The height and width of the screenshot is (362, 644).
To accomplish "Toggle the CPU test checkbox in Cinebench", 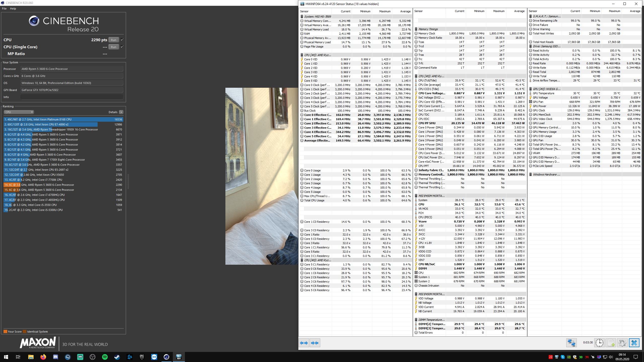I will click(122, 40).
